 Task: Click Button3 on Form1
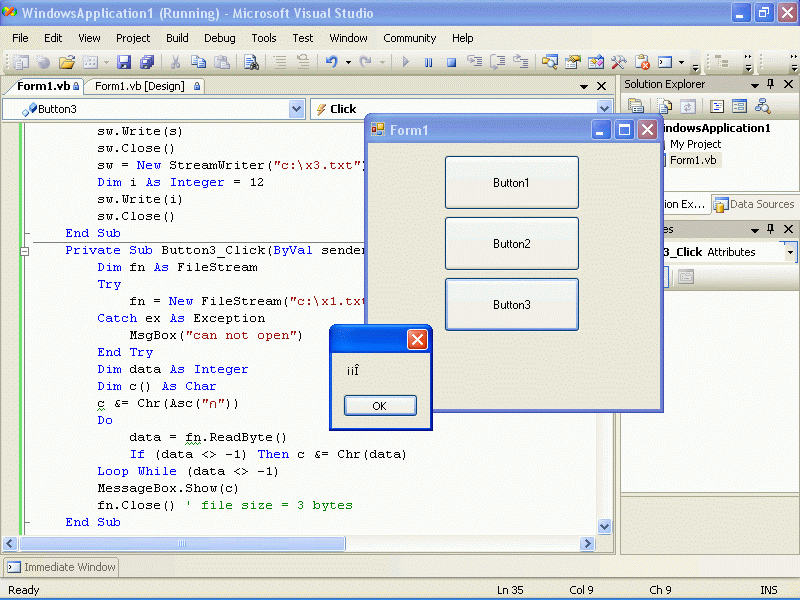pos(512,305)
